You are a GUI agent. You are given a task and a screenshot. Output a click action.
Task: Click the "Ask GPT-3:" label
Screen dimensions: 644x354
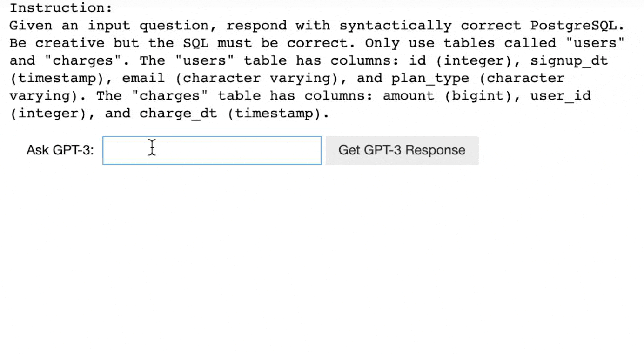pos(60,150)
